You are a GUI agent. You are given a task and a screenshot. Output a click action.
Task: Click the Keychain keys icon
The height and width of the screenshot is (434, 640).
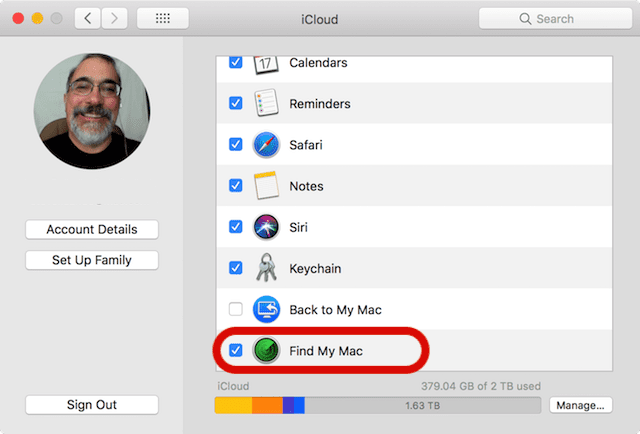pyautogui.click(x=266, y=268)
